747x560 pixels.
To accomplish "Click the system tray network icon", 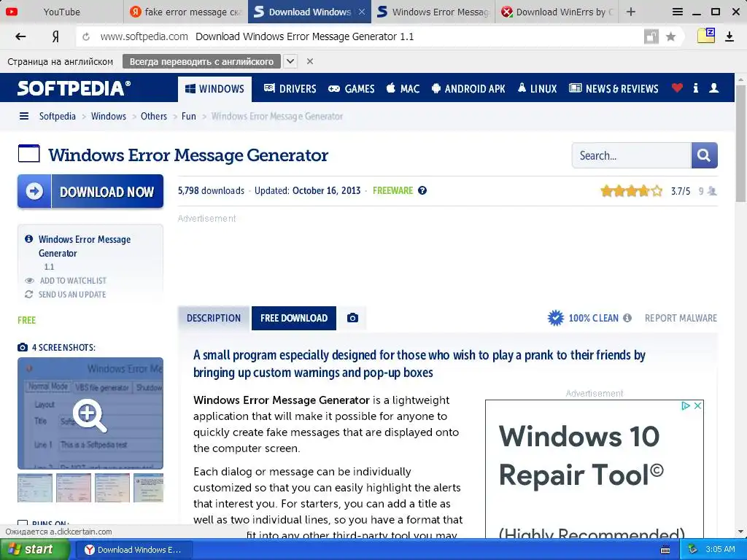I will tap(692, 550).
